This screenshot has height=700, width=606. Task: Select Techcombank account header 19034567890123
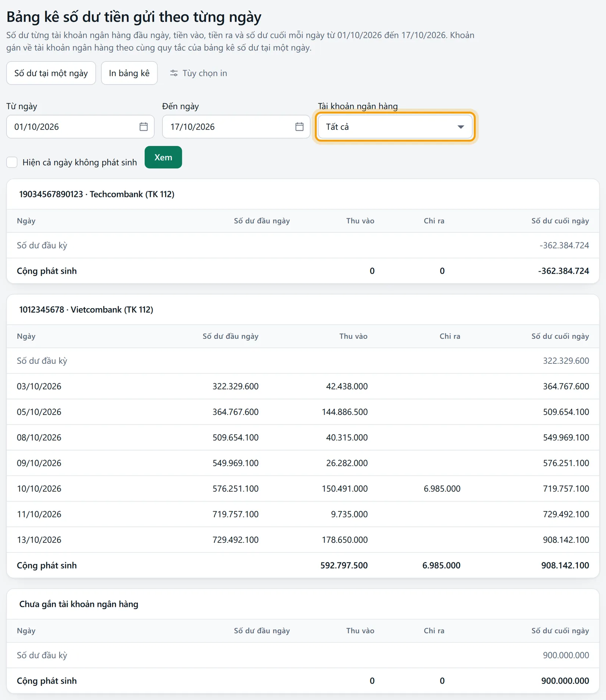point(97,194)
